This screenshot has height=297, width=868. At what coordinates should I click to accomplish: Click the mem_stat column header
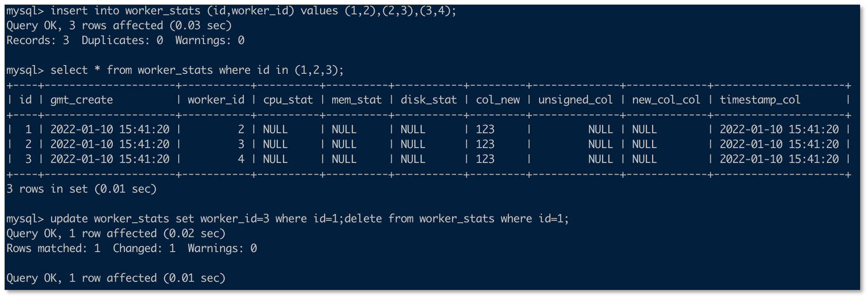[x=357, y=100]
